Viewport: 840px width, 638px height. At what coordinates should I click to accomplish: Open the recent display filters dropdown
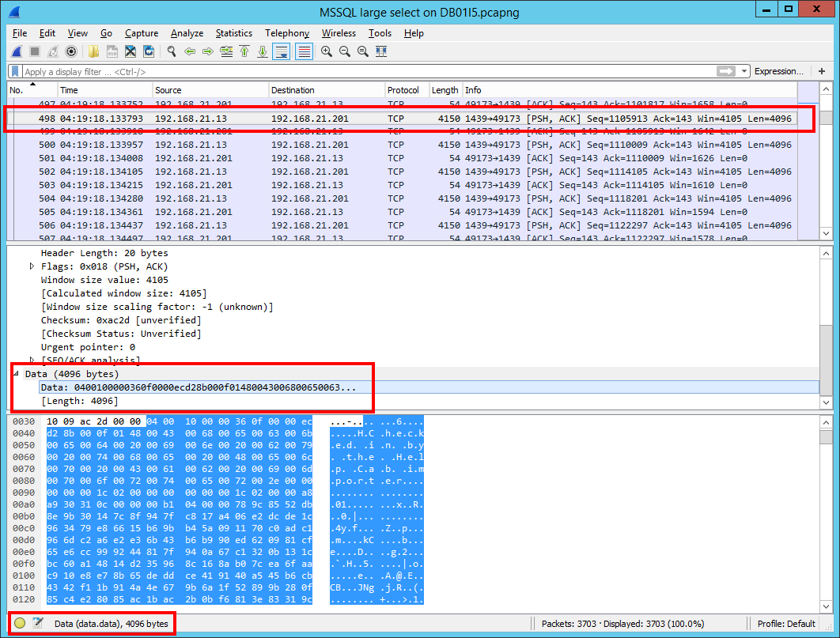[744, 71]
